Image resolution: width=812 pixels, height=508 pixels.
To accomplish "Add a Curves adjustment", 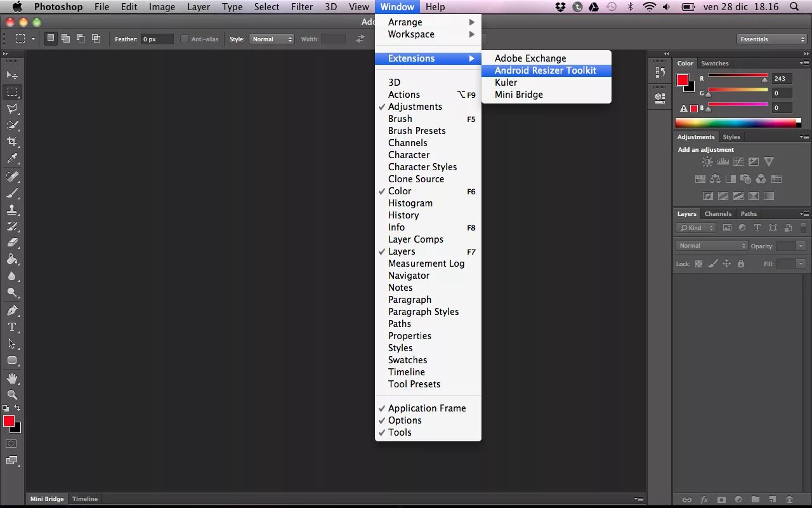I will coord(738,162).
